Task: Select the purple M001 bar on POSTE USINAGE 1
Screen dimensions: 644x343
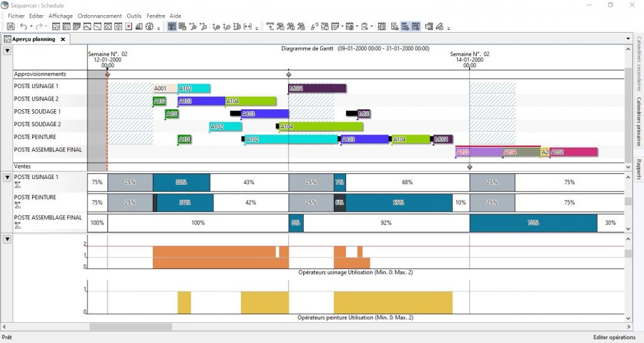Action: tap(317, 88)
